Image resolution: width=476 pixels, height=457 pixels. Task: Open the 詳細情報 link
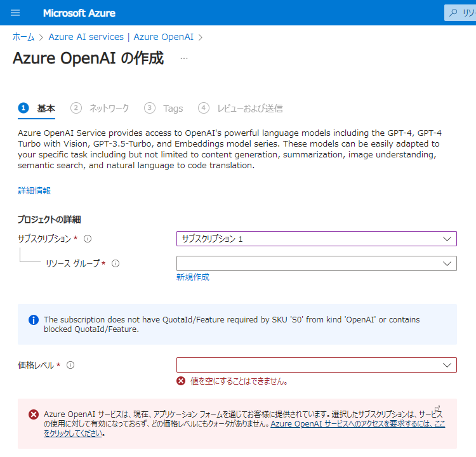point(34,190)
